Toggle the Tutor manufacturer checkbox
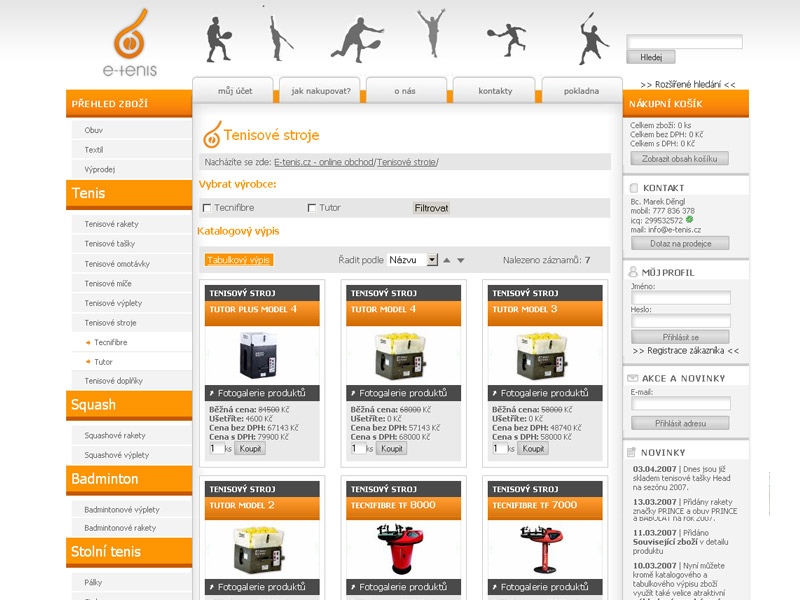The width and height of the screenshot is (800, 600). [x=312, y=208]
